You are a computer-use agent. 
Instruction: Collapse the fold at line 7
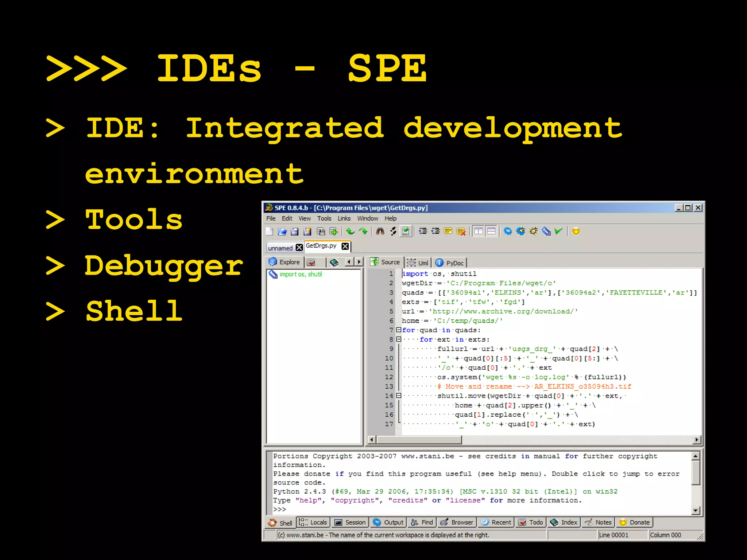pos(399,330)
